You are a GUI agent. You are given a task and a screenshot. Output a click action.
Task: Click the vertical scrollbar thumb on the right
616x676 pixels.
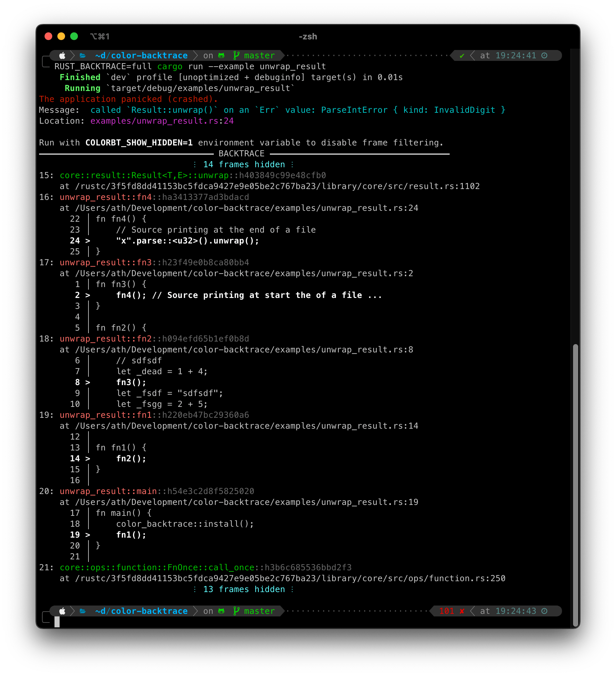[x=575, y=484]
